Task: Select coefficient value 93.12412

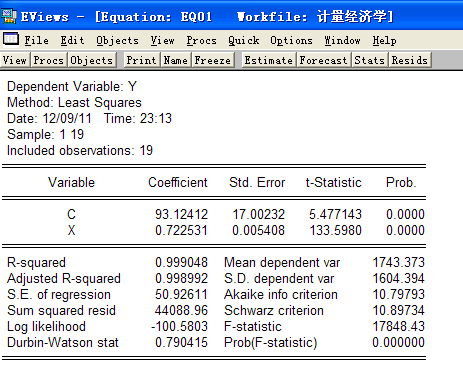Action: click(x=181, y=214)
